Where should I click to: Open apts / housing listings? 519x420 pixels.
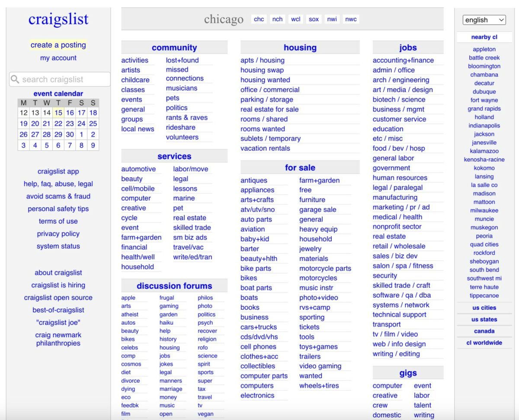pos(263,61)
